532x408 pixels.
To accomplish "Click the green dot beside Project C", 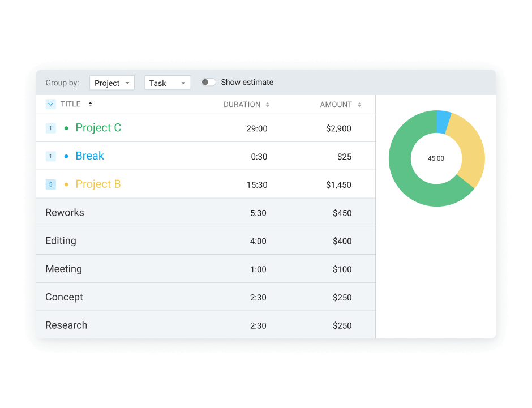I will [67, 128].
